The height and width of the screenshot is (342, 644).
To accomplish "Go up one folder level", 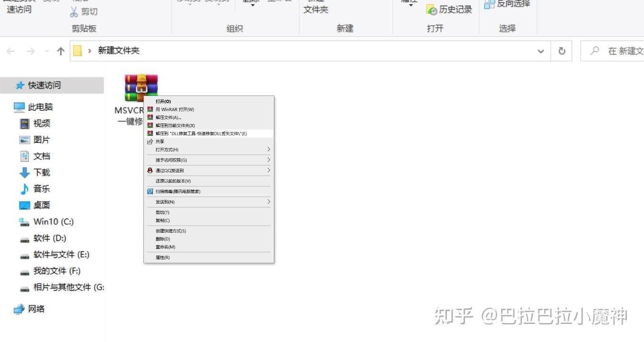I will point(61,51).
